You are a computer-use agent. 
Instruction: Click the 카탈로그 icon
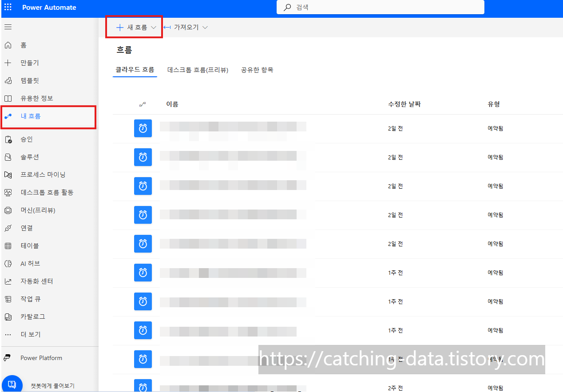pyautogui.click(x=8, y=317)
